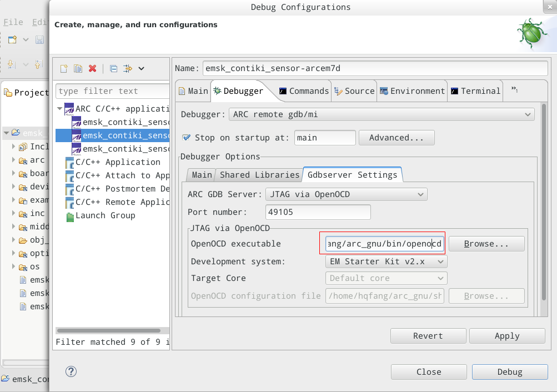Delete the selected launch configuration

coord(92,68)
